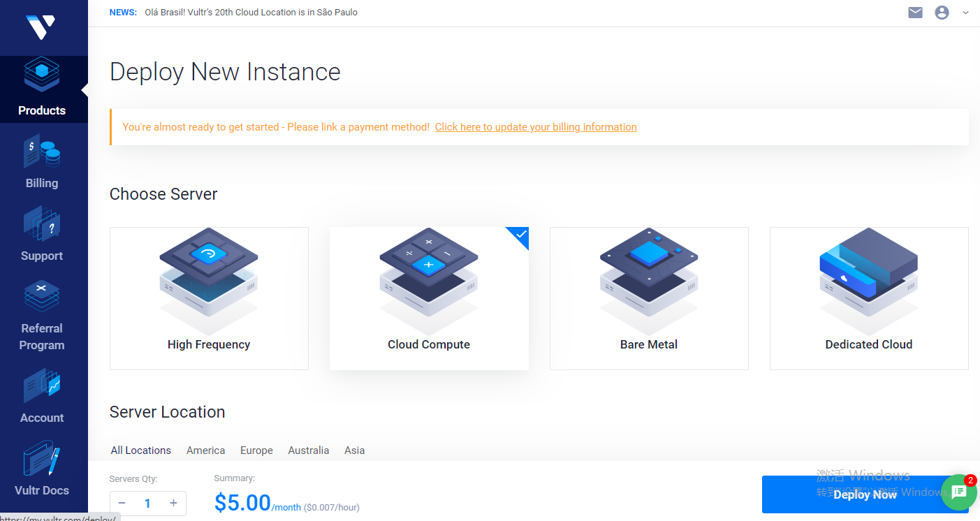Click the servers quantity value field
The image size is (980, 521).
147,504
